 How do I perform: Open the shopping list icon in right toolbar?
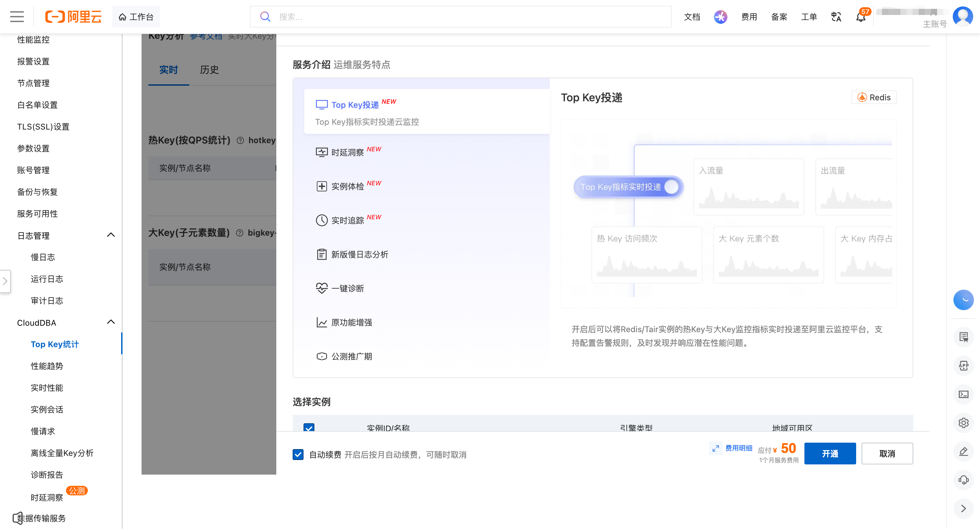click(963, 337)
